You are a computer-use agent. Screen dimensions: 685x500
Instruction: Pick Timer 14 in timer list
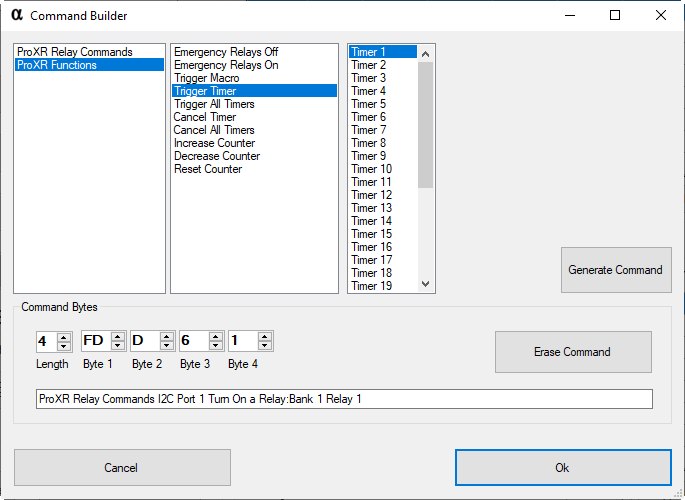[x=383, y=221]
